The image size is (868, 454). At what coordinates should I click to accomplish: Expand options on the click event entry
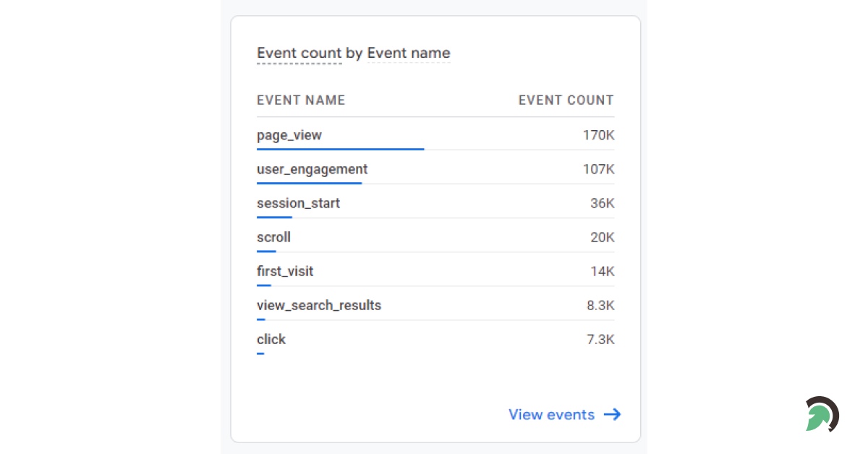pyautogui.click(x=271, y=339)
